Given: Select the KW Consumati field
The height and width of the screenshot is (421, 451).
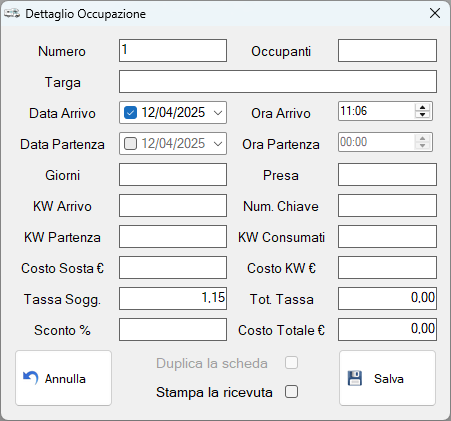Looking at the screenshot, I should coord(387,237).
